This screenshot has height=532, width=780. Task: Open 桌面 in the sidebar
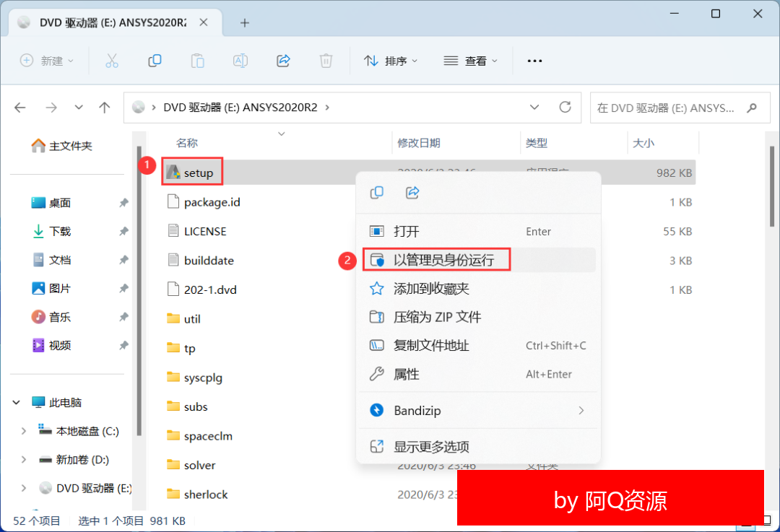[51, 203]
